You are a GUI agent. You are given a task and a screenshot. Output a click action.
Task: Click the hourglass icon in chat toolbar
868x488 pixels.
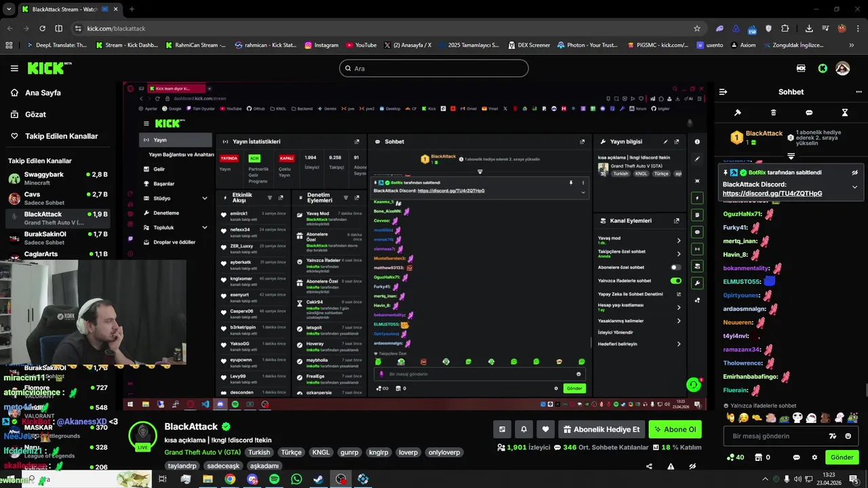(x=845, y=113)
